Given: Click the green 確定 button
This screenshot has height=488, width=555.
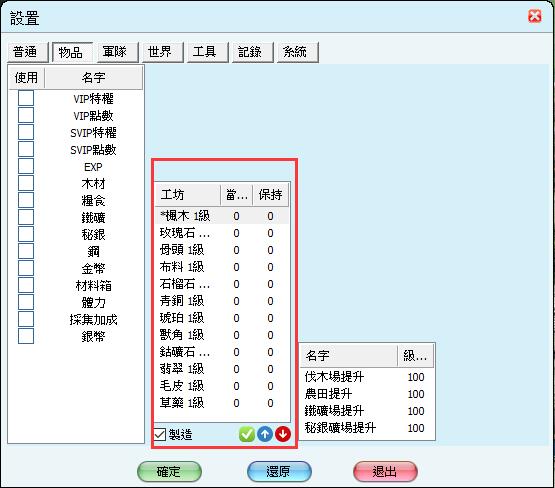Looking at the screenshot, I should pyautogui.click(x=169, y=471).
